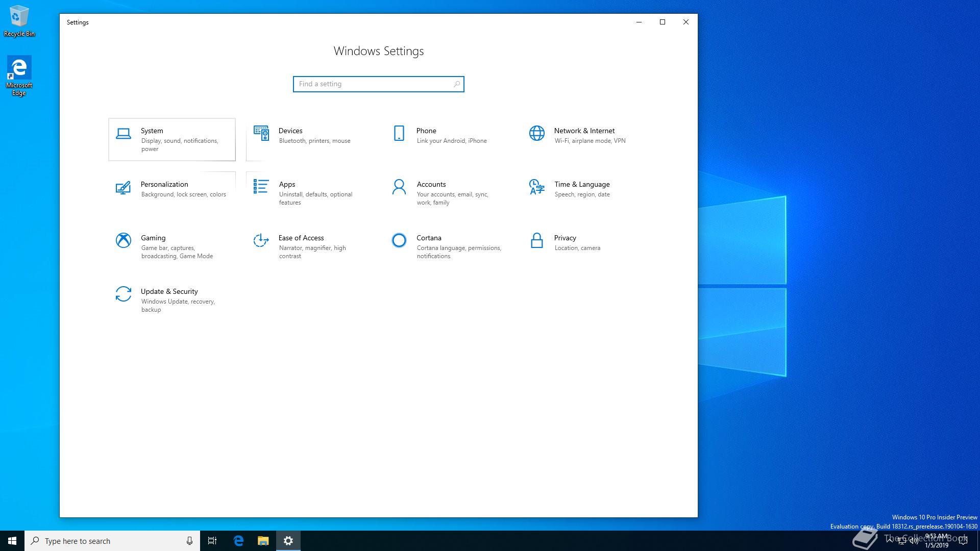The image size is (980, 551).
Task: Click 'Background, lock screen, colors' text
Action: click(184, 195)
